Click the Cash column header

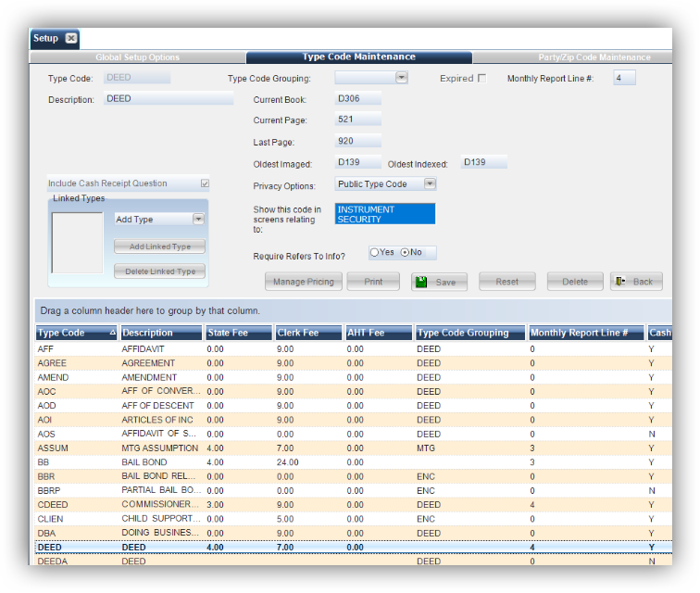point(660,333)
